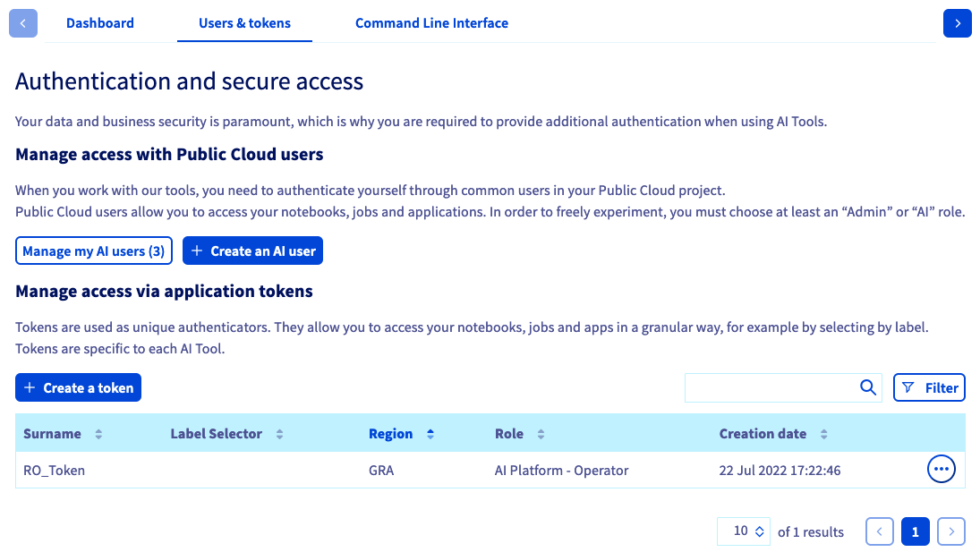Switch to the Dashboard tab
Image resolution: width=980 pixels, height=552 pixels.
(x=100, y=23)
